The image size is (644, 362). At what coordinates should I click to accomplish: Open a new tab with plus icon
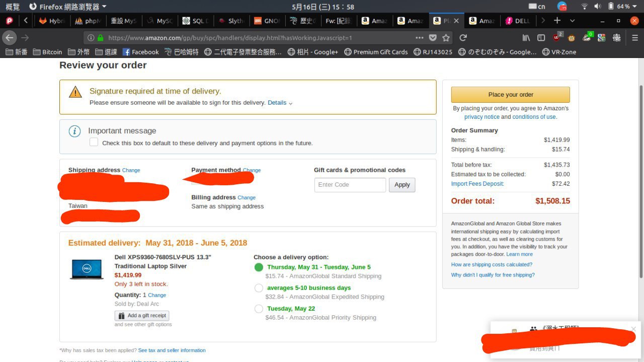click(x=557, y=21)
